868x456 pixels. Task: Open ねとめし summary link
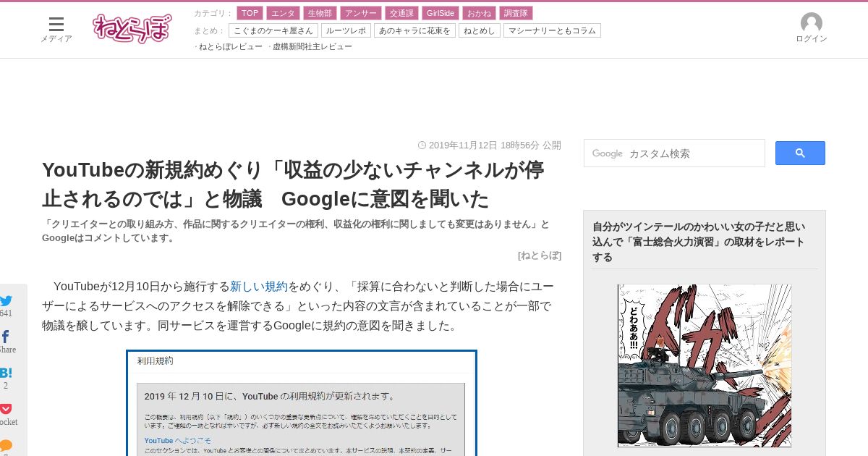tap(480, 30)
